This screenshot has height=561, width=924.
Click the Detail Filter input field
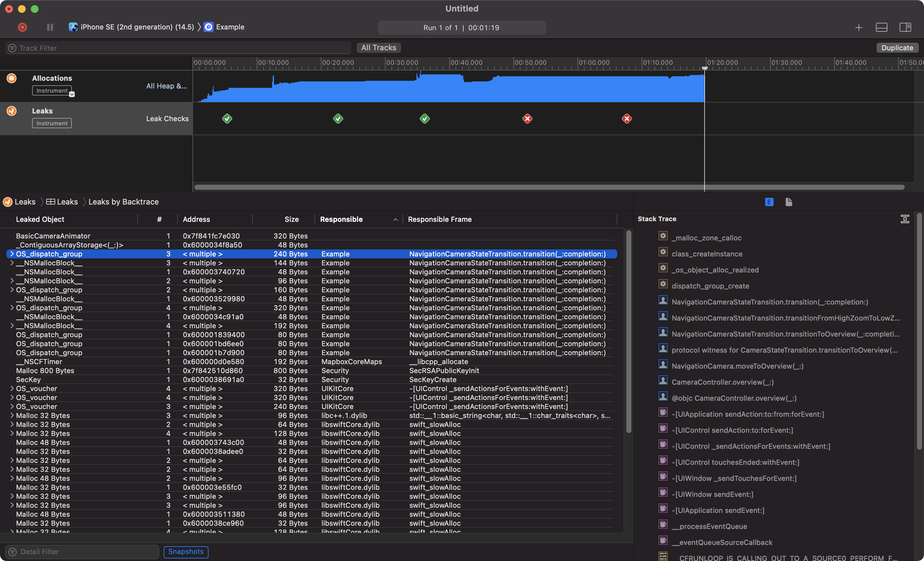pyautogui.click(x=82, y=552)
